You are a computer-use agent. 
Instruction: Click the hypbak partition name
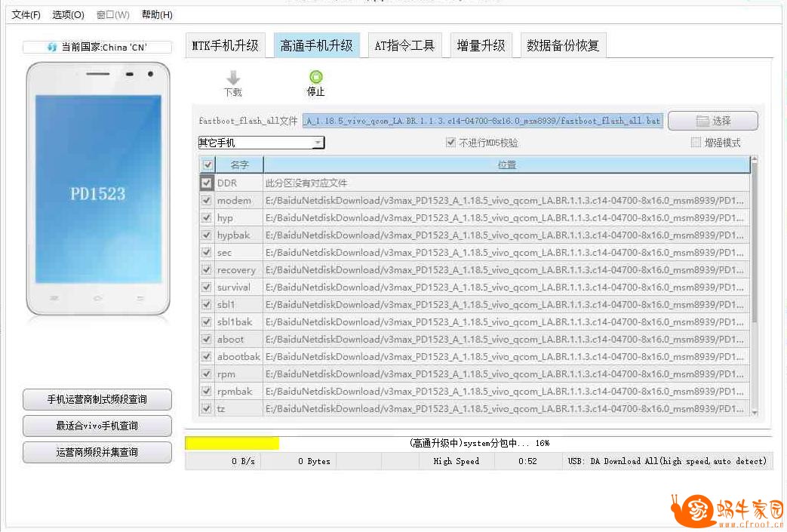(x=233, y=235)
